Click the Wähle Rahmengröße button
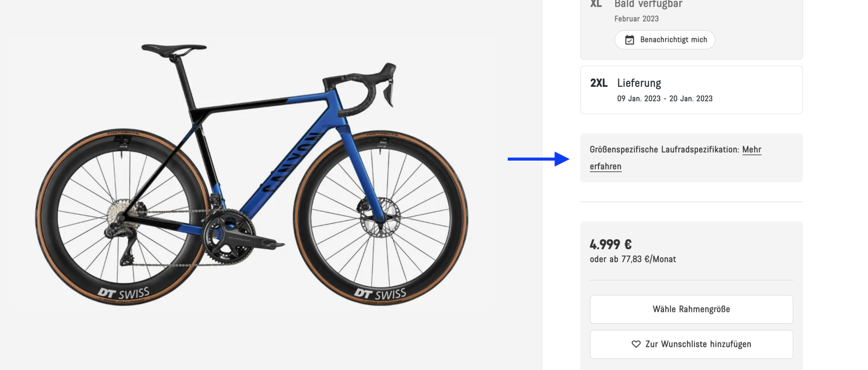Screen dimensions: 868x370 tap(691, 309)
